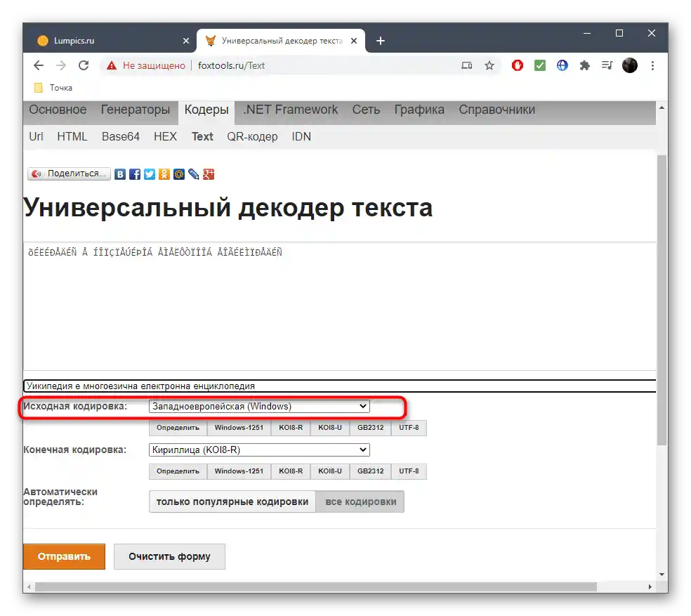The height and width of the screenshot is (616, 691).
Task: Open the 'Генераторы' menu section
Action: [x=136, y=110]
